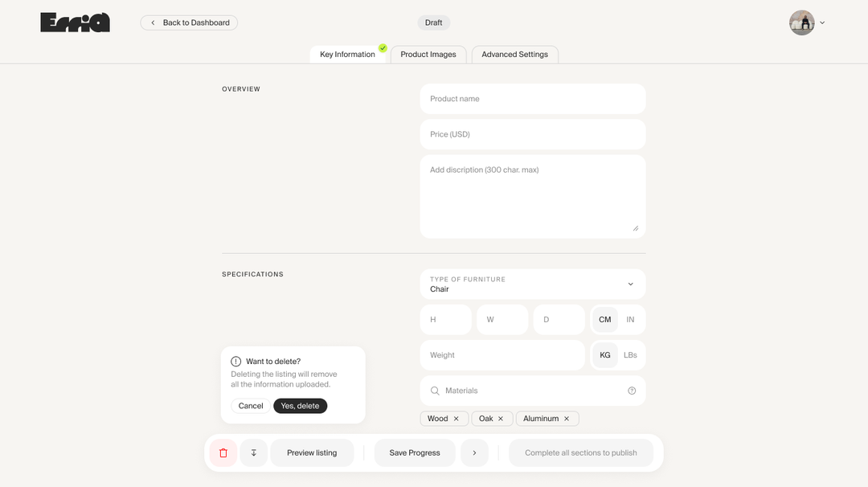
Task: Select KG weight unit
Action: click(605, 355)
